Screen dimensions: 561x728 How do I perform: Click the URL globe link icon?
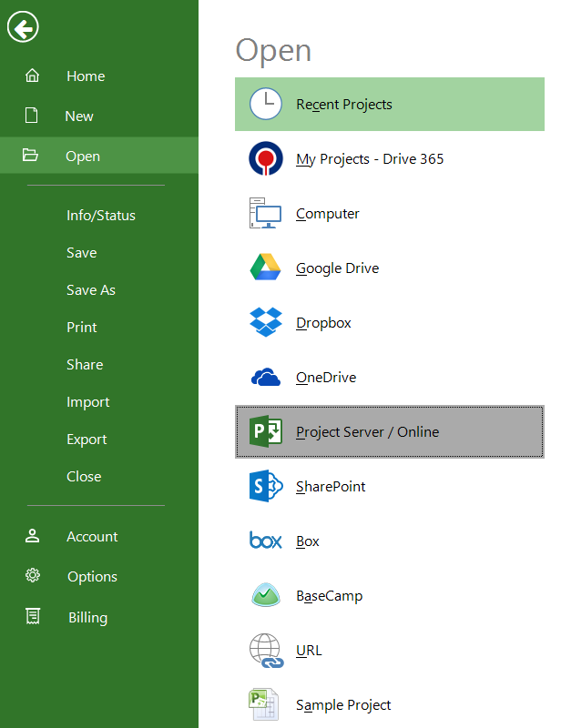pos(266,651)
